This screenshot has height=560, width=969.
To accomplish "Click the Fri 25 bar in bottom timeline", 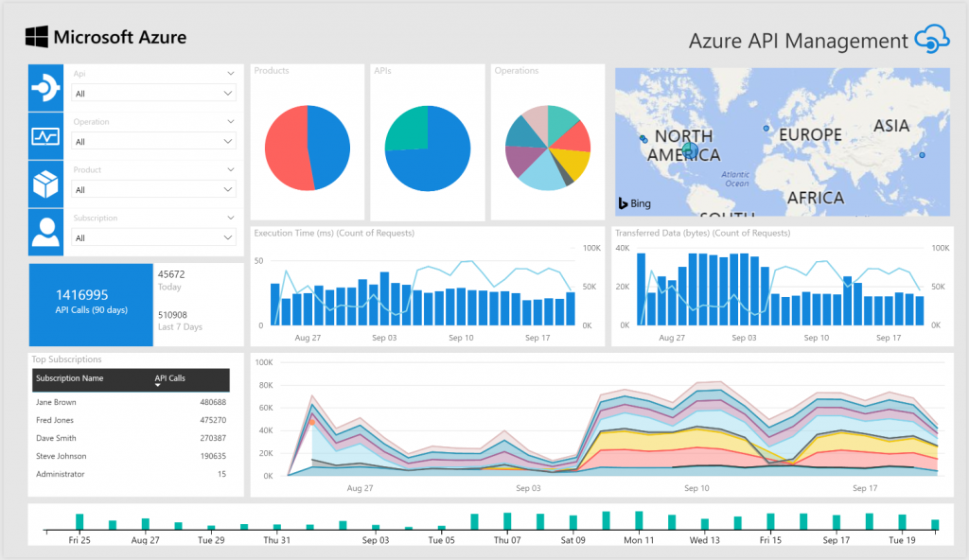I will point(79,521).
